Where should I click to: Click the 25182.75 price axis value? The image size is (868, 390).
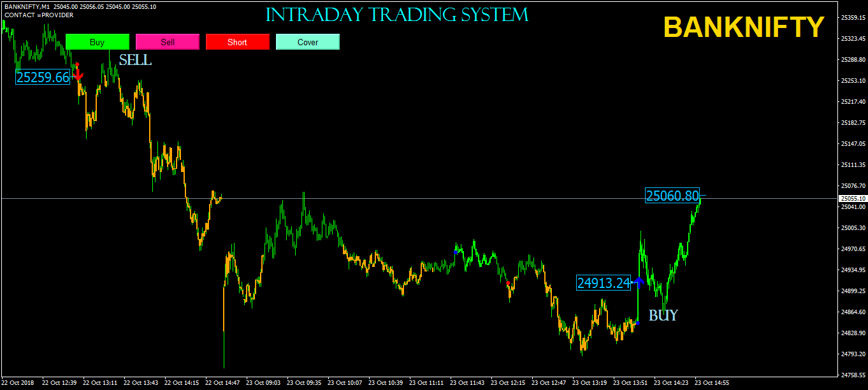(x=853, y=123)
